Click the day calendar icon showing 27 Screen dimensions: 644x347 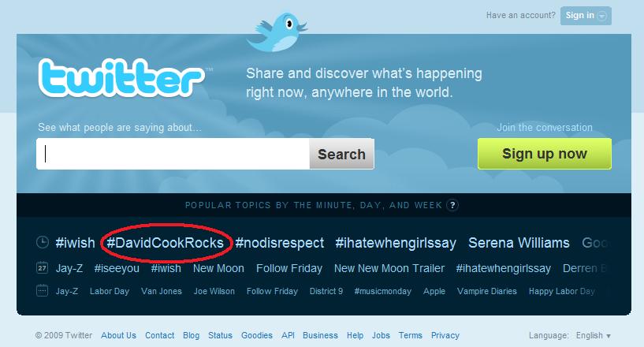[x=43, y=268]
